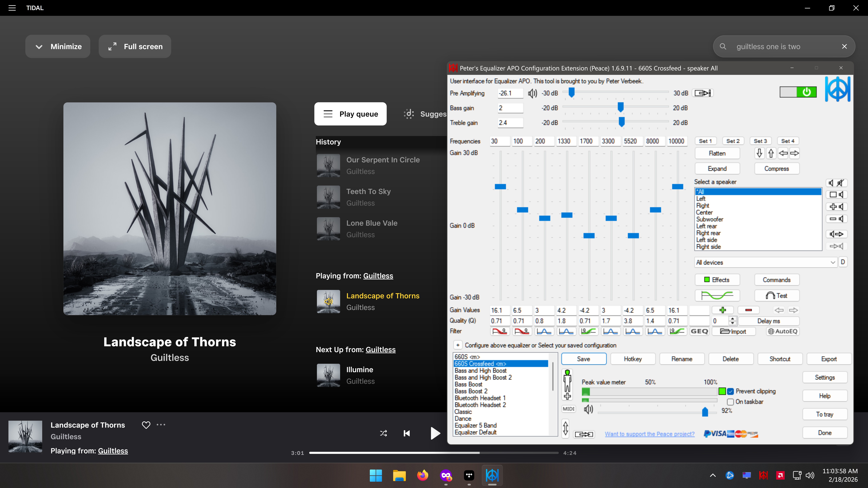This screenshot has width=868, height=488.
Task: Click the Flatten button
Action: point(717,153)
